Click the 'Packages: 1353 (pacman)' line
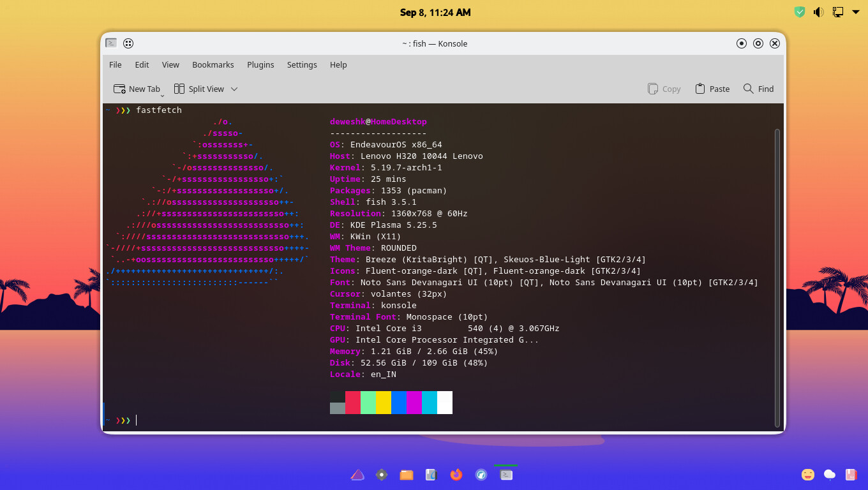868x490 pixels. (x=389, y=191)
